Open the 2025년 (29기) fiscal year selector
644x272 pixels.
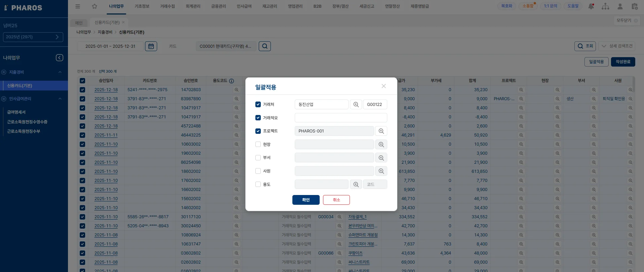tap(33, 37)
